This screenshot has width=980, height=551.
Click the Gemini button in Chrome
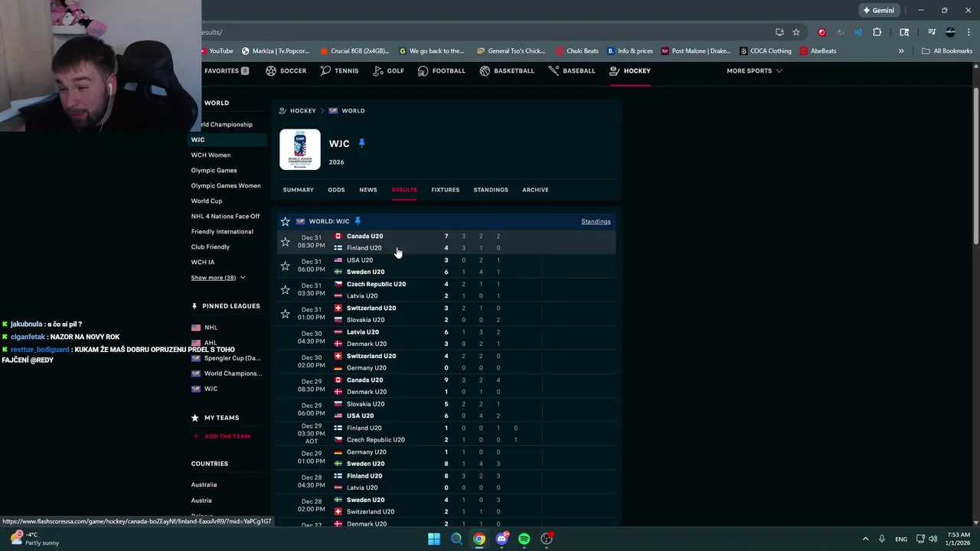pyautogui.click(x=878, y=11)
